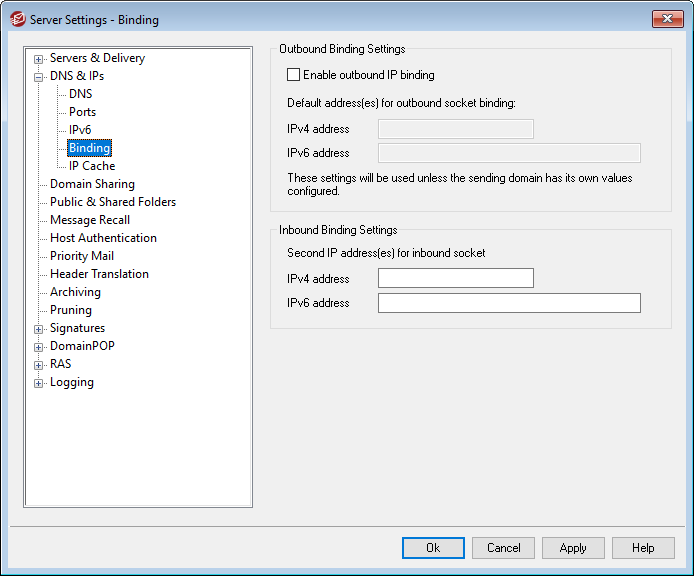Expand the RAS tree node
Viewport: 694px width, 576px height.
point(39,365)
